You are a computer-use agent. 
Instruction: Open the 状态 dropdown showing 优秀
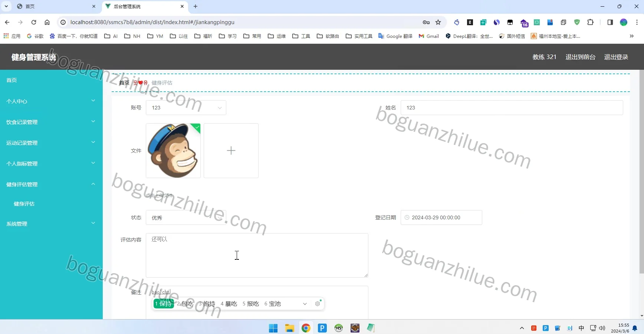point(186,217)
